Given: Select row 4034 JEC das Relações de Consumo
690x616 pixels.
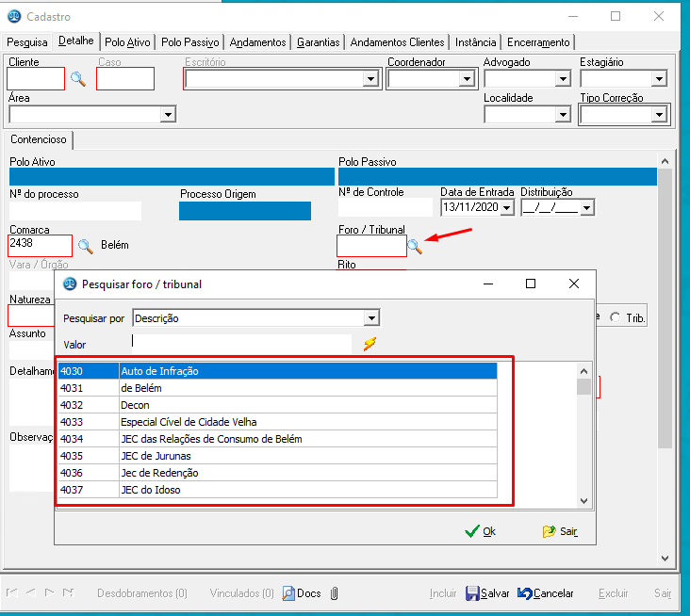Looking at the screenshot, I should pyautogui.click(x=278, y=439).
